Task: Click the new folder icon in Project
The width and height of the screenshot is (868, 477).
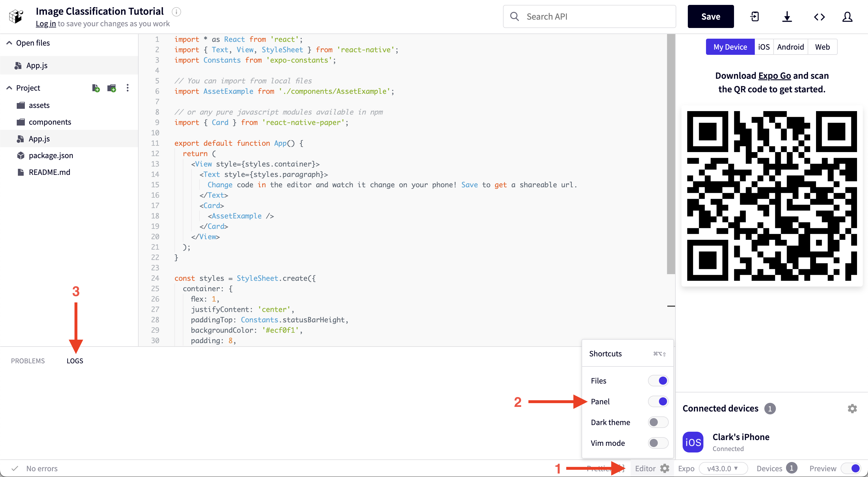Action: pyautogui.click(x=112, y=88)
